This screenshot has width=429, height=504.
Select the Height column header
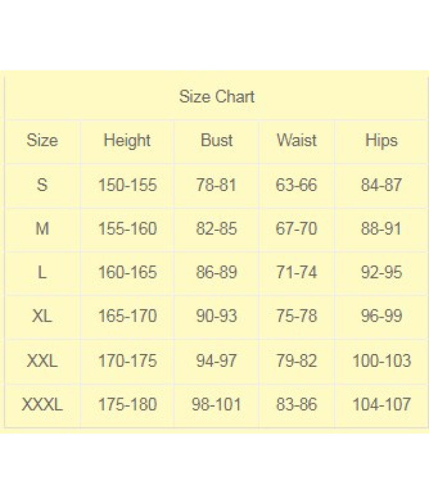tap(127, 140)
